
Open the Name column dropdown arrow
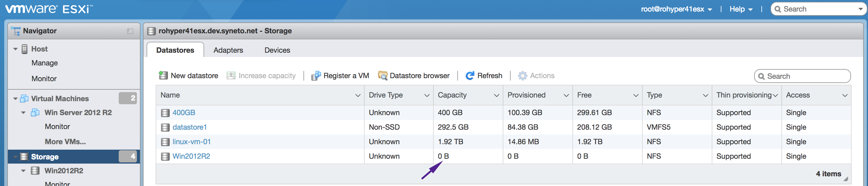[358, 95]
